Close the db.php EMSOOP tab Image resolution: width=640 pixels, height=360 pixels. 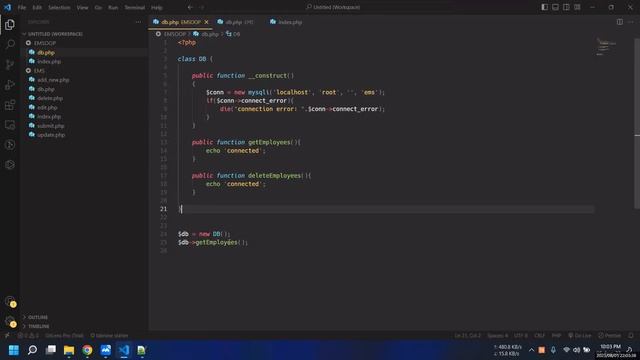click(207, 22)
